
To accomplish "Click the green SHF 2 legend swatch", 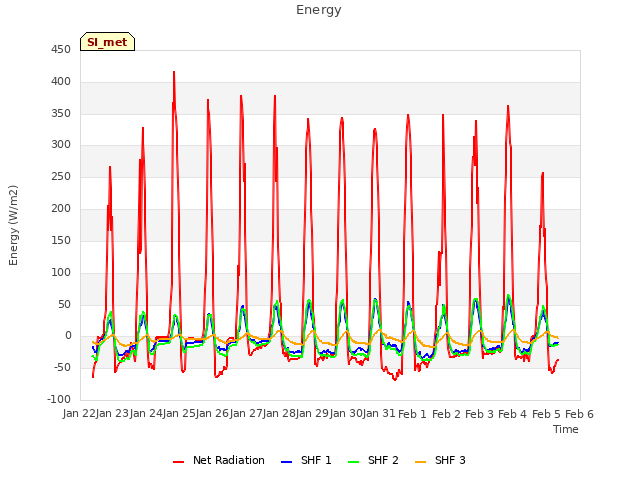I will [353, 462].
